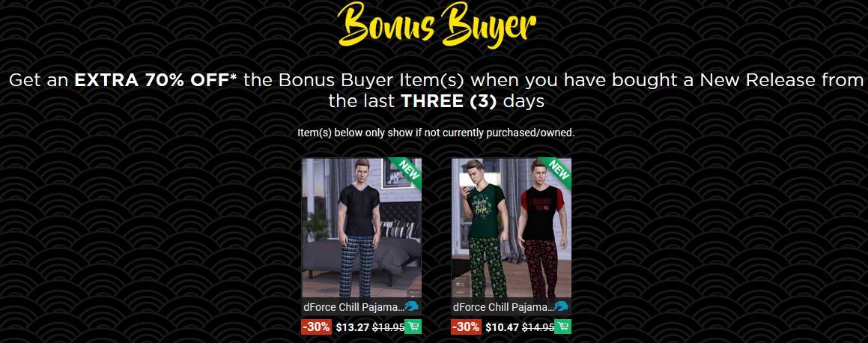Click the blue vendor logo beside the plaid pajama title
The height and width of the screenshot is (343, 868).
411,306
